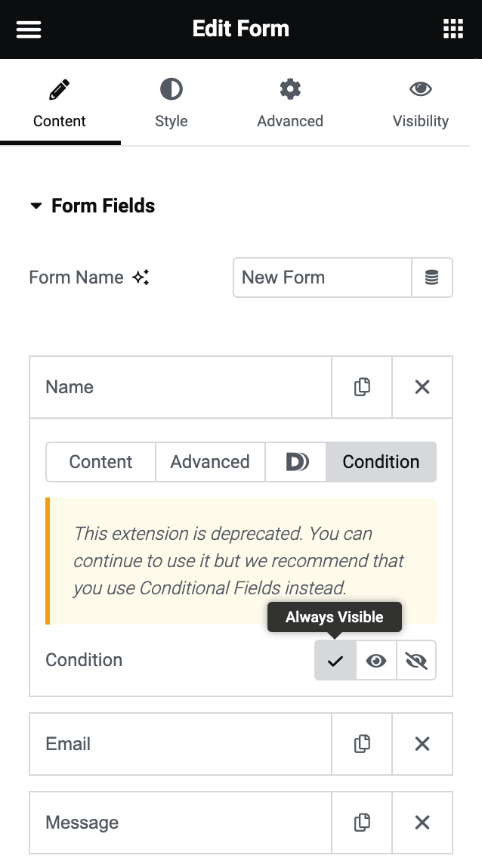
Task: Collapse the Form Fields section
Action: tap(37, 205)
